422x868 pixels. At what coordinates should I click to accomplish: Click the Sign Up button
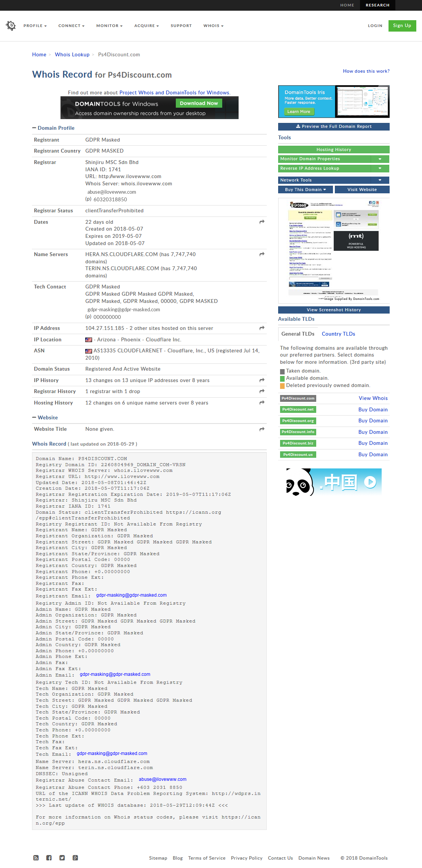[x=402, y=25]
